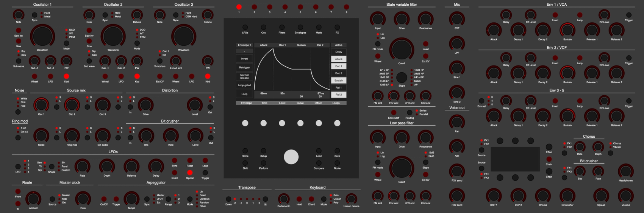Click the Ring mod Noise level knob
The height and width of the screenshot is (213, 644).
pyautogui.click(x=41, y=136)
